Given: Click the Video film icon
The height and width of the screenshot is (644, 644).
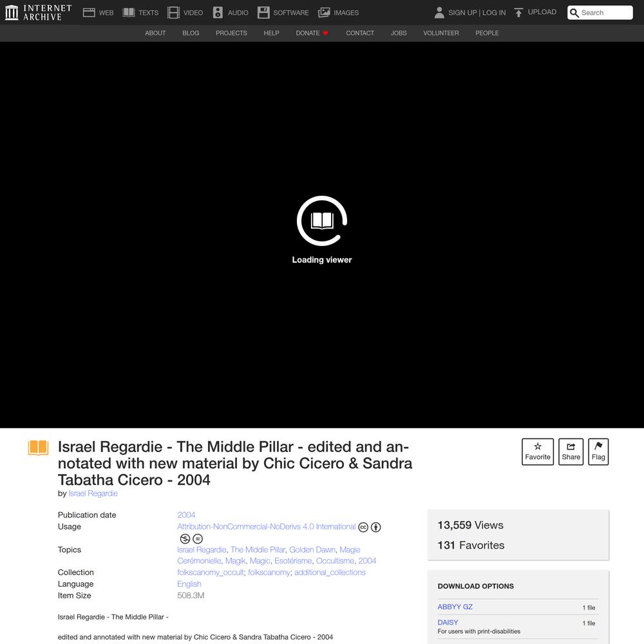Looking at the screenshot, I should click(173, 13).
